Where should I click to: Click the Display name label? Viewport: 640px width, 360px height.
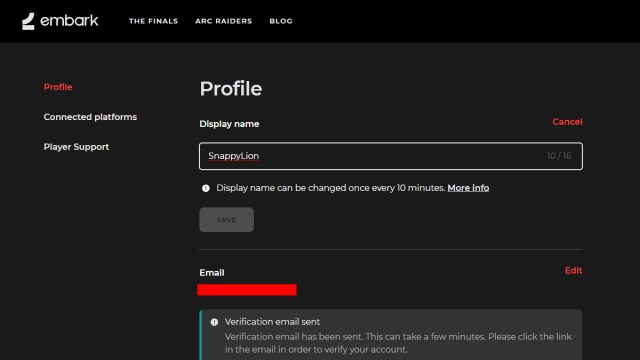pos(229,124)
